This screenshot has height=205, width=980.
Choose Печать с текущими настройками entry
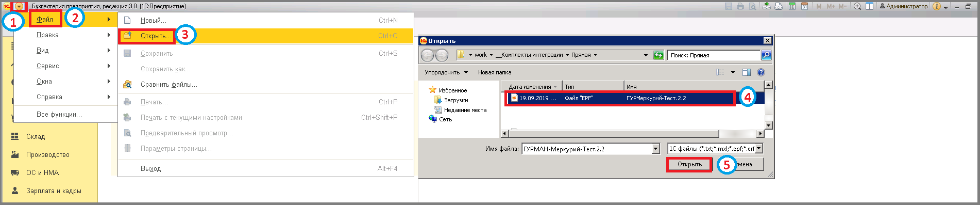coord(266,117)
